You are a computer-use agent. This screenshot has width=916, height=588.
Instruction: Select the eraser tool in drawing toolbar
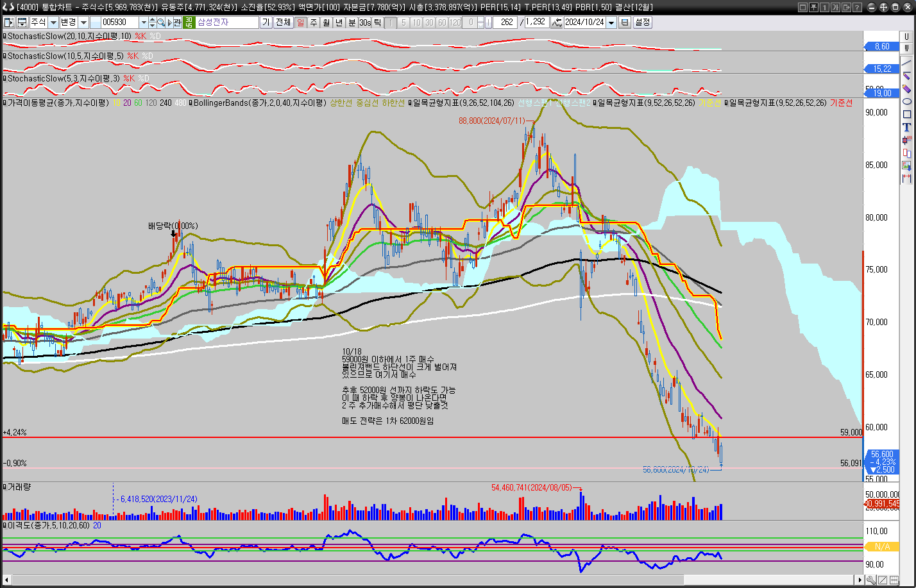tap(906, 89)
